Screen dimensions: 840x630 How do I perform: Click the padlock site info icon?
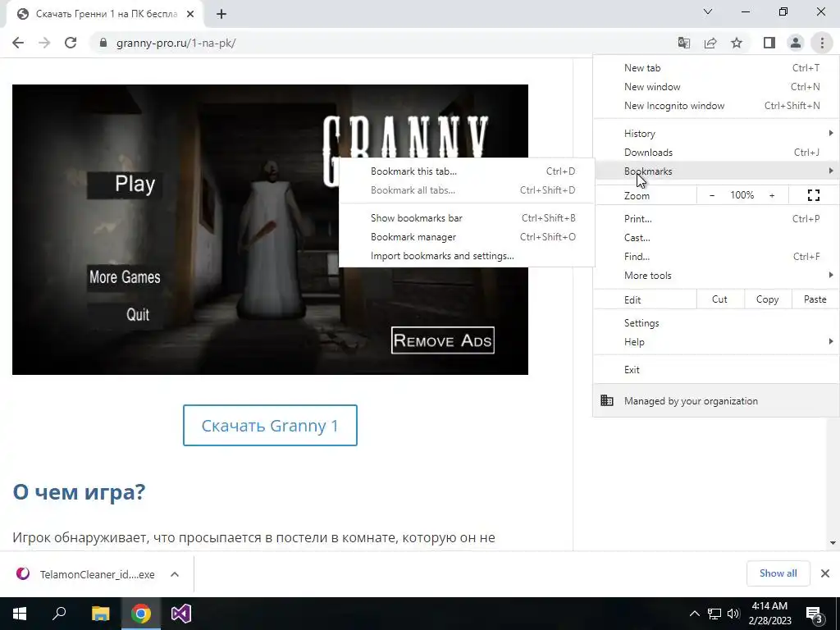(104, 43)
